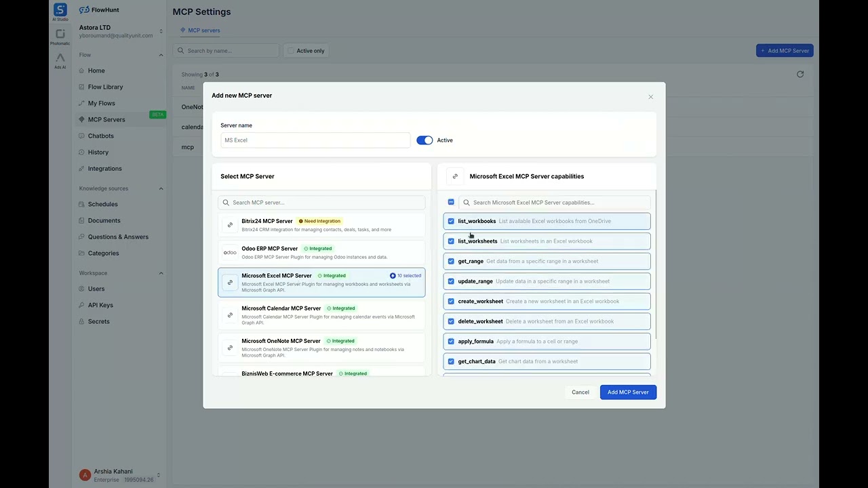
Task: Uncheck the update_range capability
Action: [451, 281]
